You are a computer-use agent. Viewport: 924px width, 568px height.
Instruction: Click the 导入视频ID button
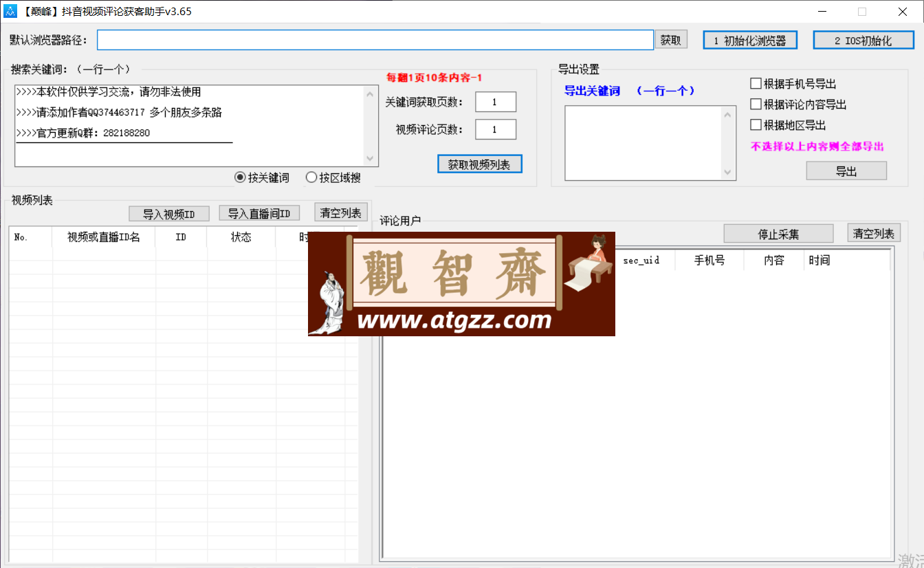(169, 214)
